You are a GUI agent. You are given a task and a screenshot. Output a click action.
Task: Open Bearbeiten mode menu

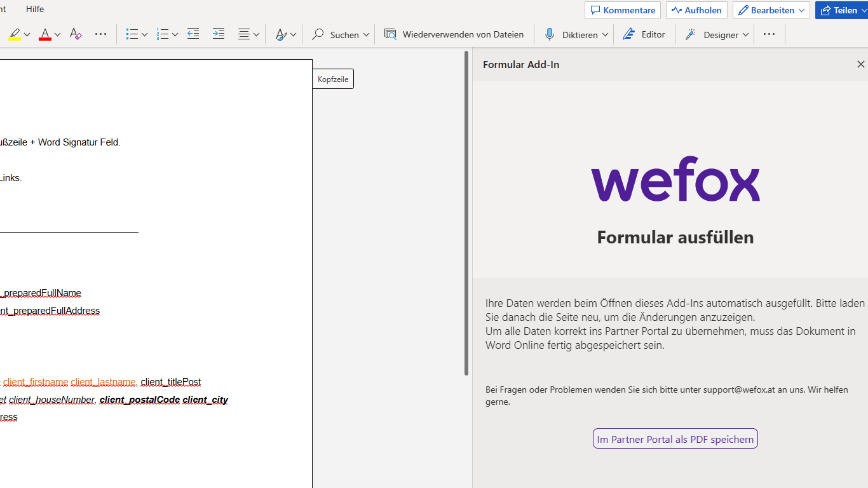pos(771,10)
